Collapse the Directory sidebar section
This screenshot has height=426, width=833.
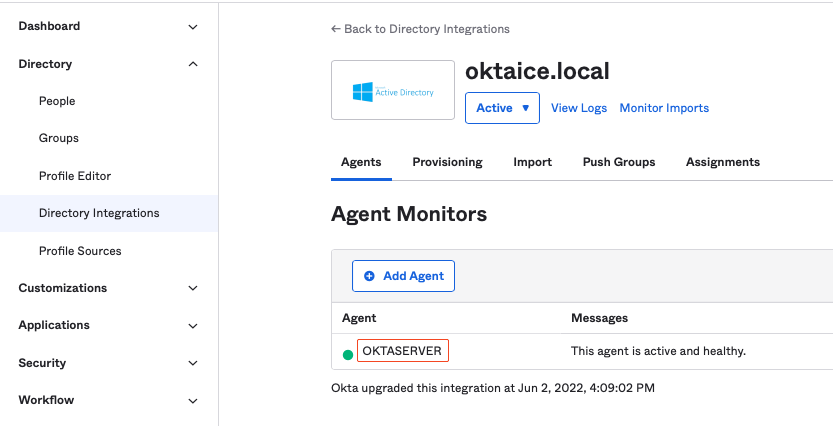[x=193, y=64]
